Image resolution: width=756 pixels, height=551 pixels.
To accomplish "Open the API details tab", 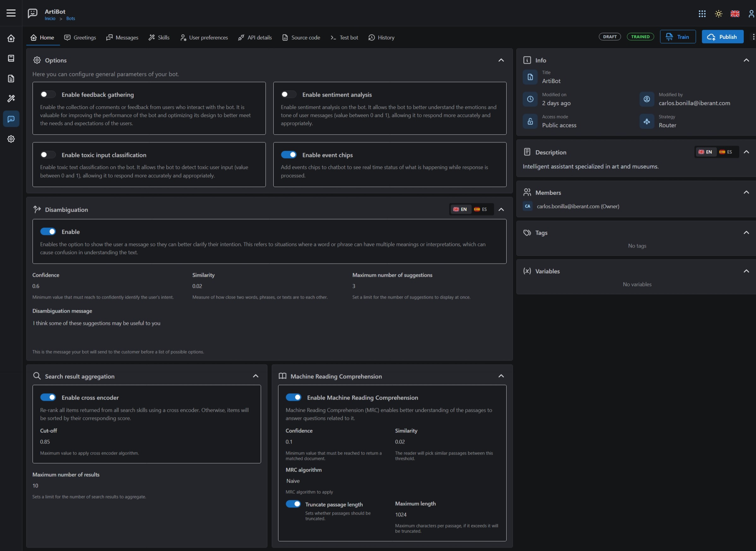I will 255,37.
